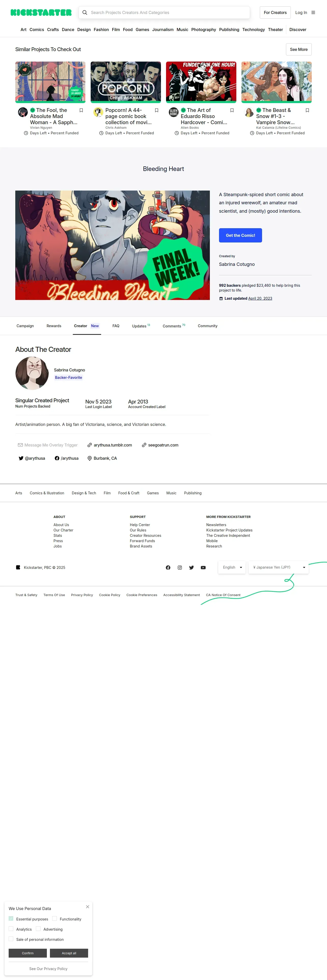The image size is (327, 980).
Task: Enable the Functionality checkbox
Action: (54, 918)
